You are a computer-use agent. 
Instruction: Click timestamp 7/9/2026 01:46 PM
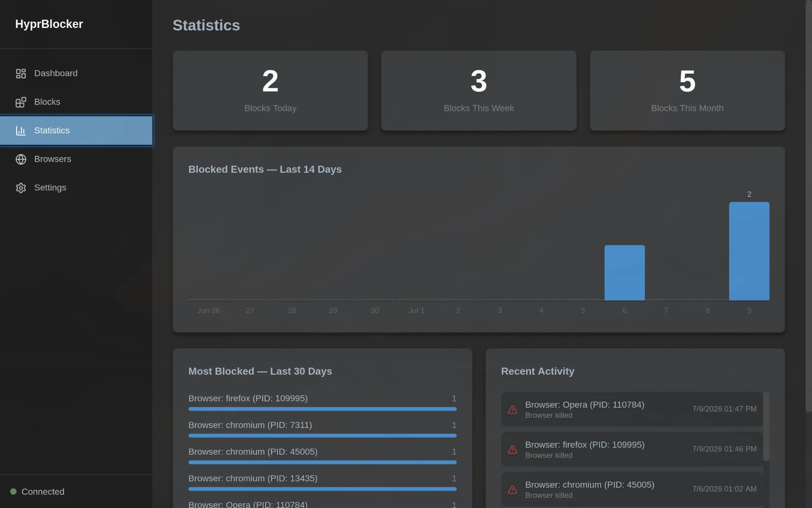click(x=724, y=449)
